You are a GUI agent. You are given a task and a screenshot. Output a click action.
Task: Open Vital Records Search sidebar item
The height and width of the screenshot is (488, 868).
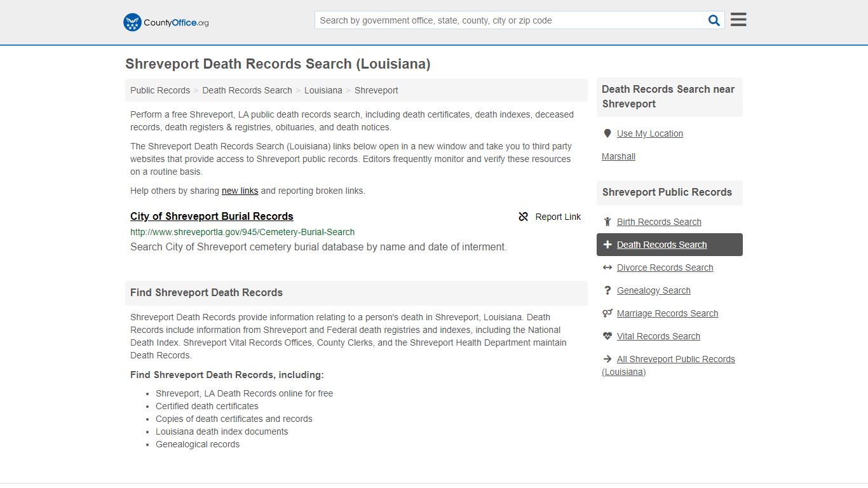[658, 336]
